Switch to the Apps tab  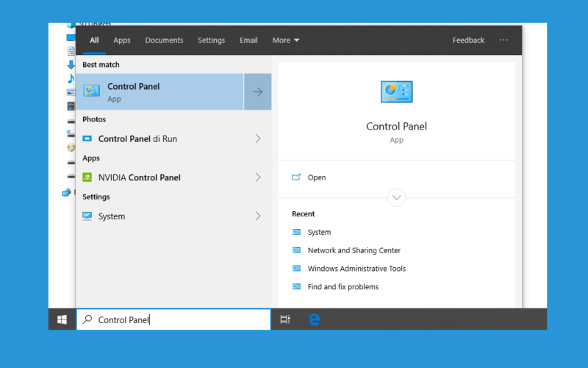(122, 40)
